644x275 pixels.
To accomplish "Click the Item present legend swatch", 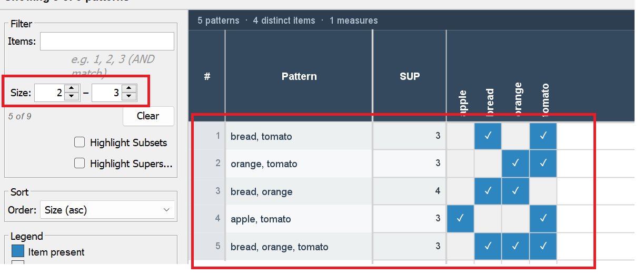I will tap(18, 252).
